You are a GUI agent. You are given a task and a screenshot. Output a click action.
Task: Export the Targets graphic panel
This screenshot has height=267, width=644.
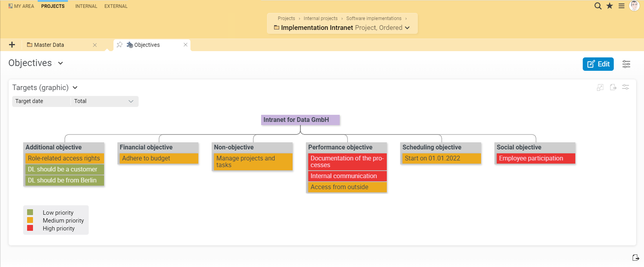613,87
